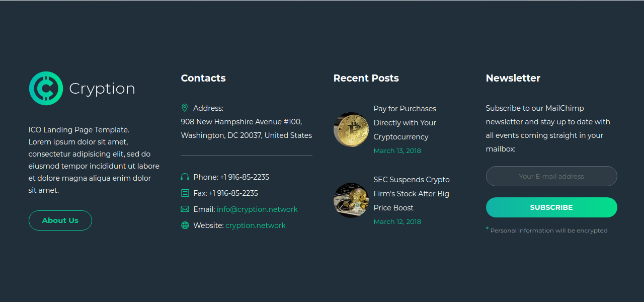Viewport: 644px width, 302px height.
Task: Click the March 12, 2018 post date
Action: tap(397, 221)
